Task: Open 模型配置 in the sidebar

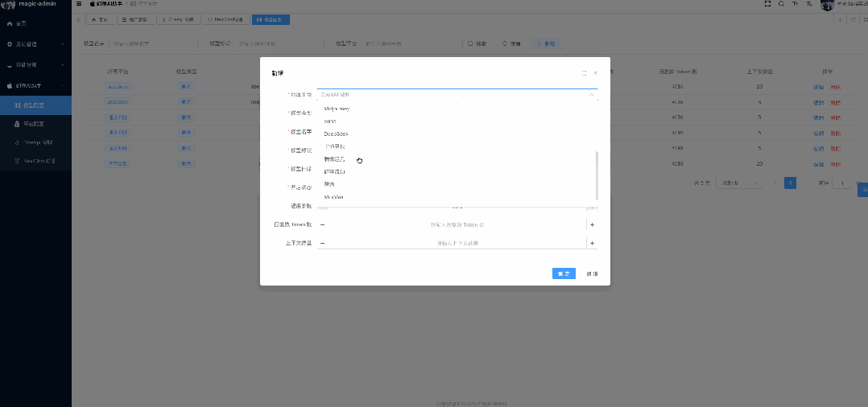Action: (x=35, y=105)
